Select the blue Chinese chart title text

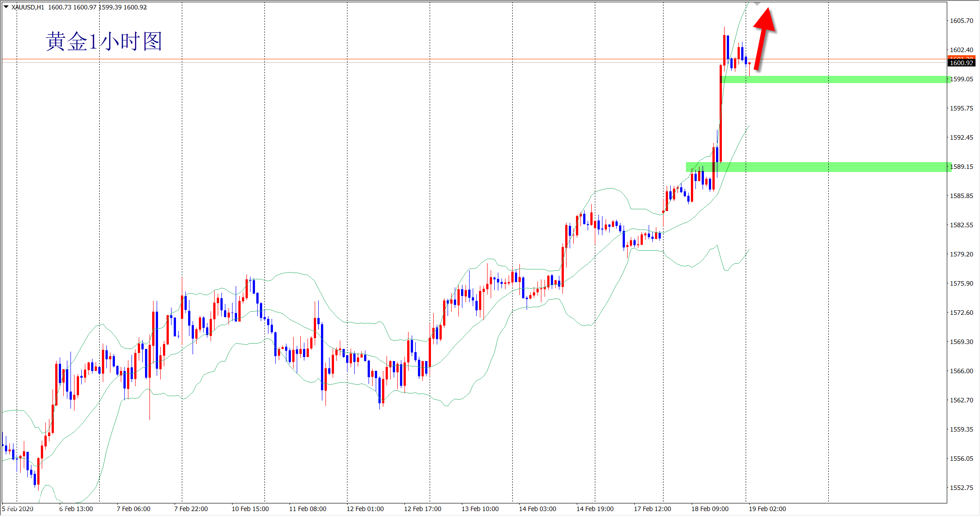pos(104,41)
